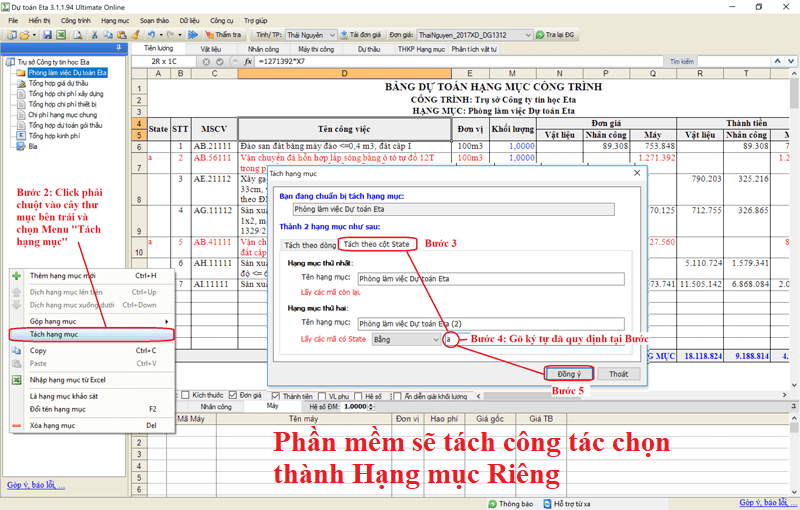Click the Excel export toolbar icon
Image resolution: width=800 pixels, height=510 pixels.
coord(61,35)
